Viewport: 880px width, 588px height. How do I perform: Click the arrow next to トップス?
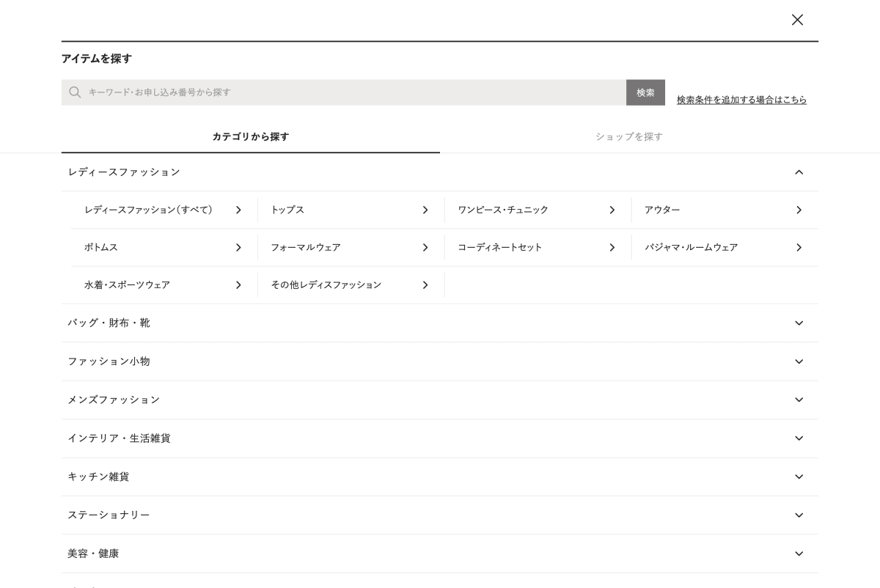coord(425,210)
